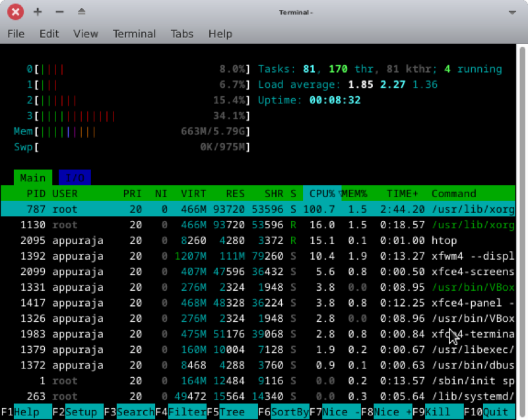Click F1 Help in function bar
The image size is (528, 420).
[x=26, y=411]
